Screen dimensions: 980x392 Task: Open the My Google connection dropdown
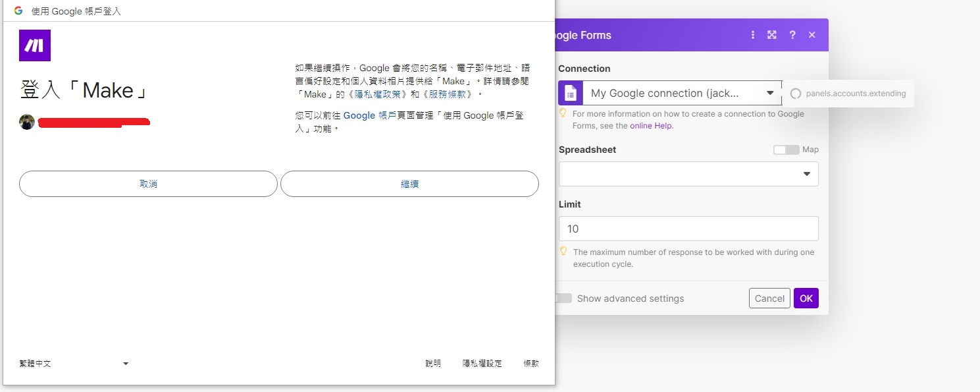pos(770,93)
